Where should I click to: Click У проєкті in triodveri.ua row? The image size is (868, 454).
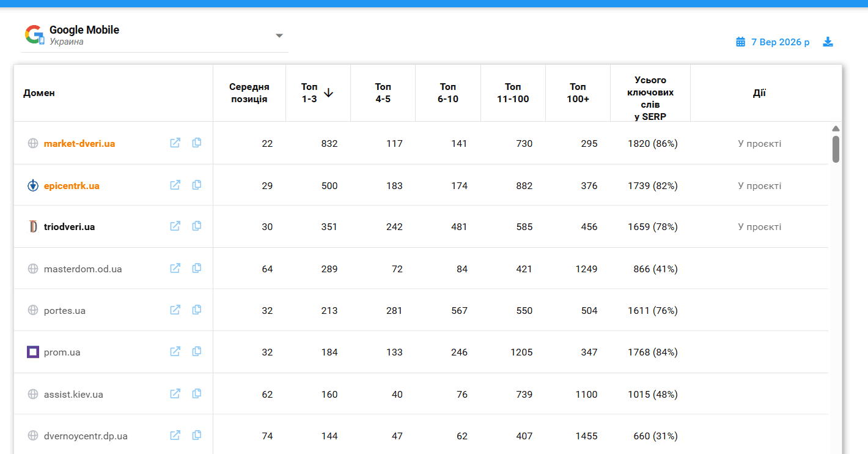pyautogui.click(x=759, y=227)
